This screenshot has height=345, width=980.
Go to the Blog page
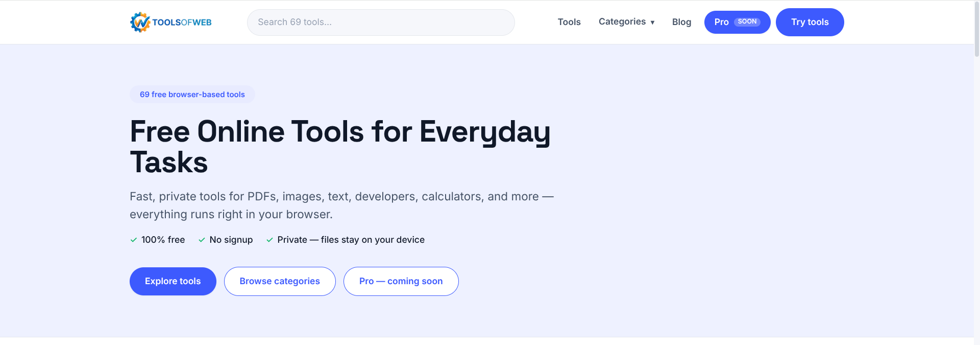click(681, 22)
